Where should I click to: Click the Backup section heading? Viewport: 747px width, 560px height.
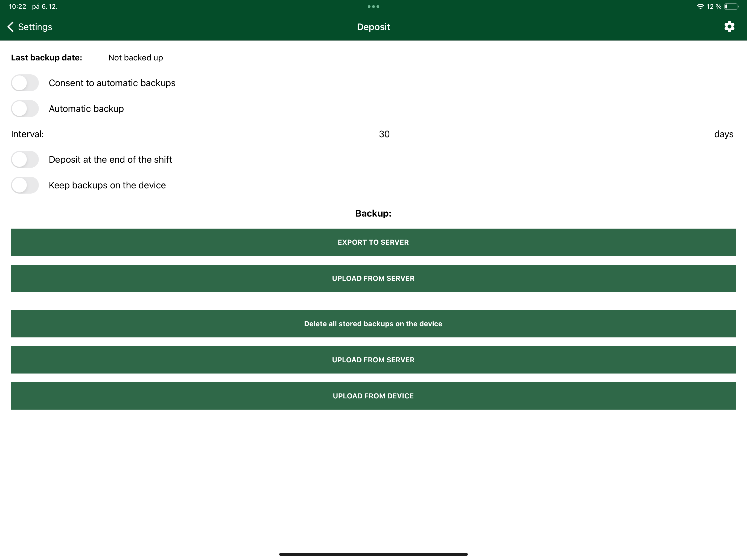(373, 214)
